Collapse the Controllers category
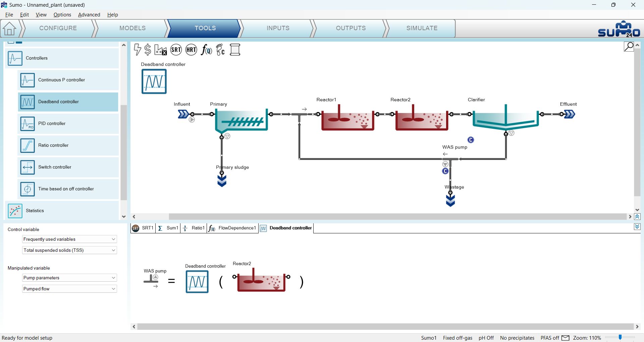The image size is (644, 342). coord(62,58)
